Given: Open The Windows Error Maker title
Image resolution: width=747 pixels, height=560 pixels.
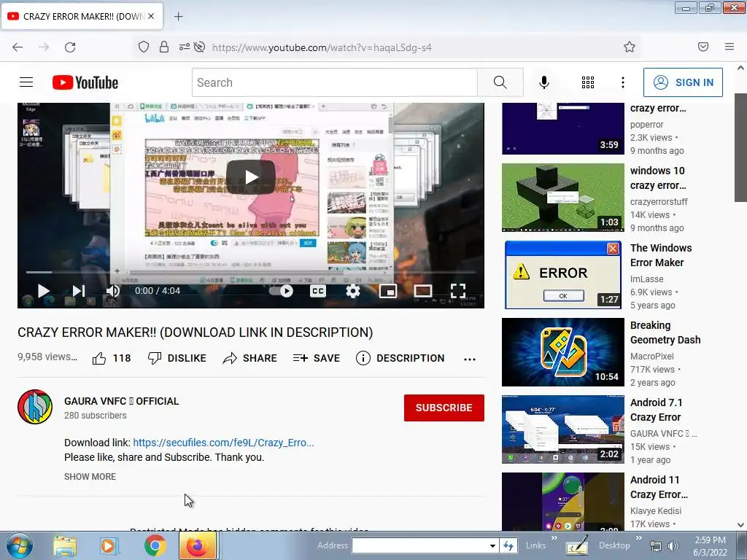Looking at the screenshot, I should (661, 255).
